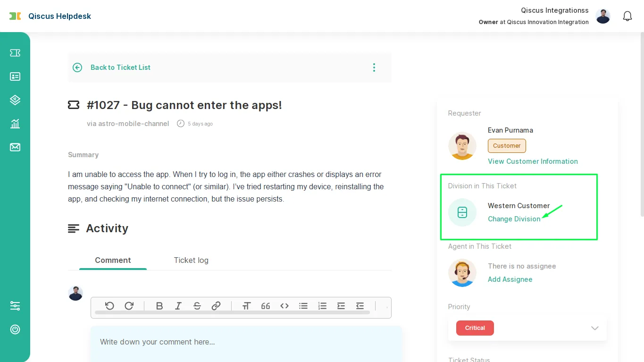The height and width of the screenshot is (362, 644).
Task: Insert a link in the comment
Action: (x=216, y=306)
